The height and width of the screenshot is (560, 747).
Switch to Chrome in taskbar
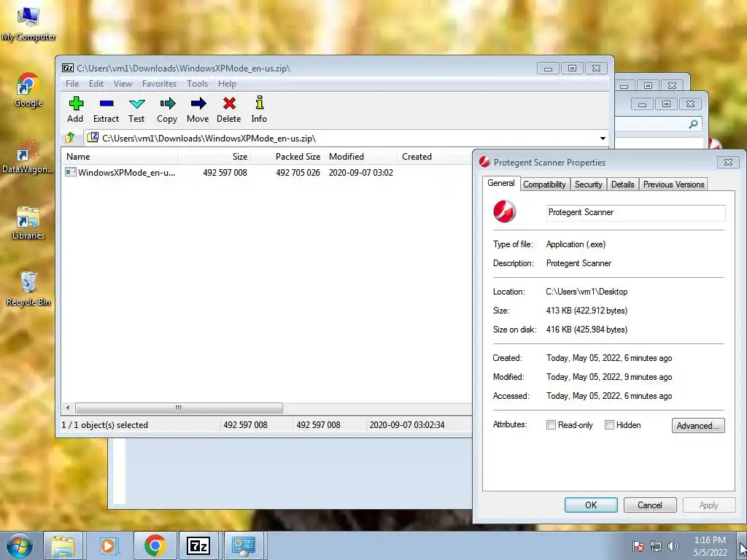pyautogui.click(x=155, y=545)
